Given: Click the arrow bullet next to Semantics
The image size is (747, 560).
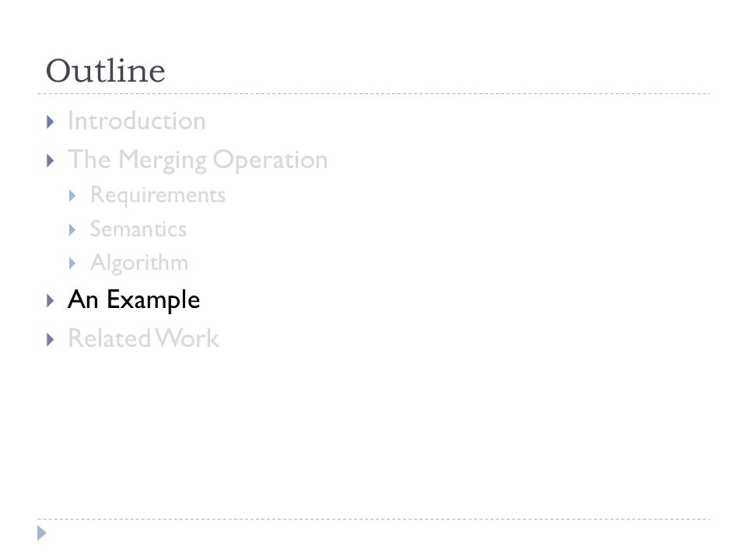Looking at the screenshot, I should click(x=72, y=230).
